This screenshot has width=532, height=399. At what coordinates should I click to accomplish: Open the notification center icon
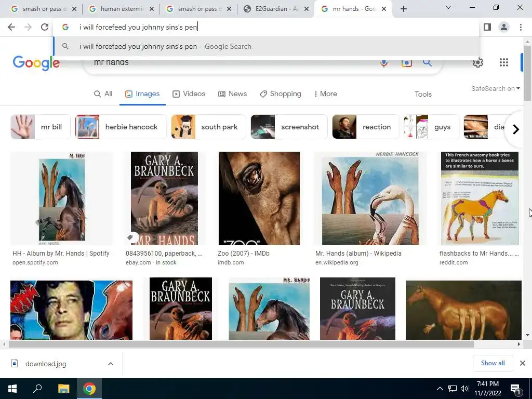click(515, 389)
